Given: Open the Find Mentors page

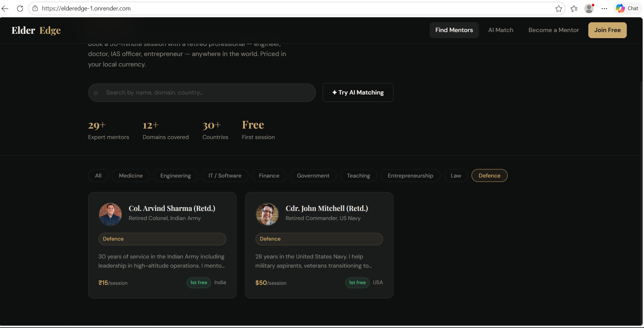Looking at the screenshot, I should tap(454, 30).
